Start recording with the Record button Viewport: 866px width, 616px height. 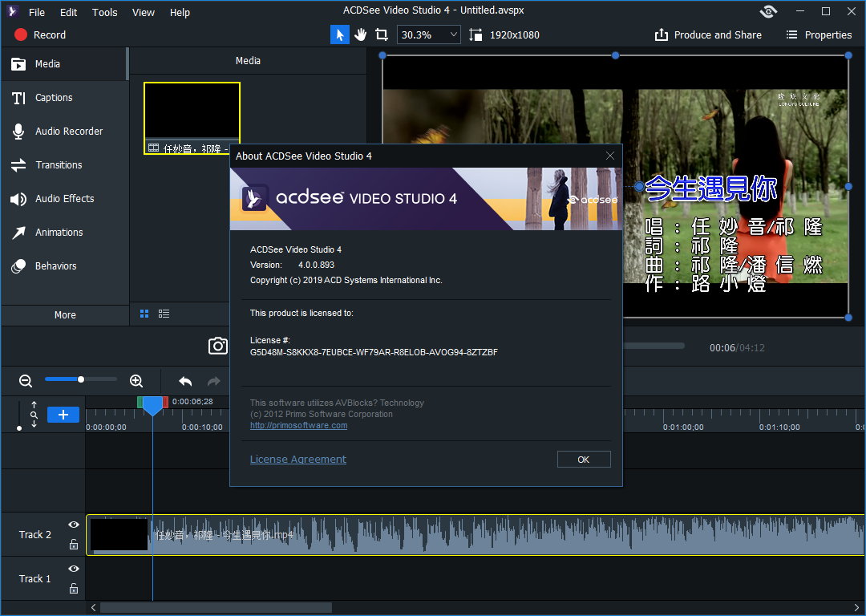[40, 34]
